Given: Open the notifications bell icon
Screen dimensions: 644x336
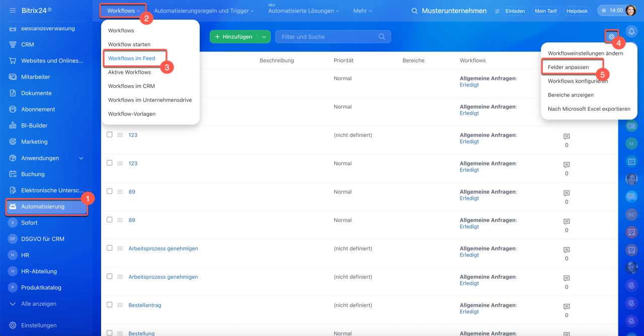Looking at the screenshot, I should [x=631, y=31].
